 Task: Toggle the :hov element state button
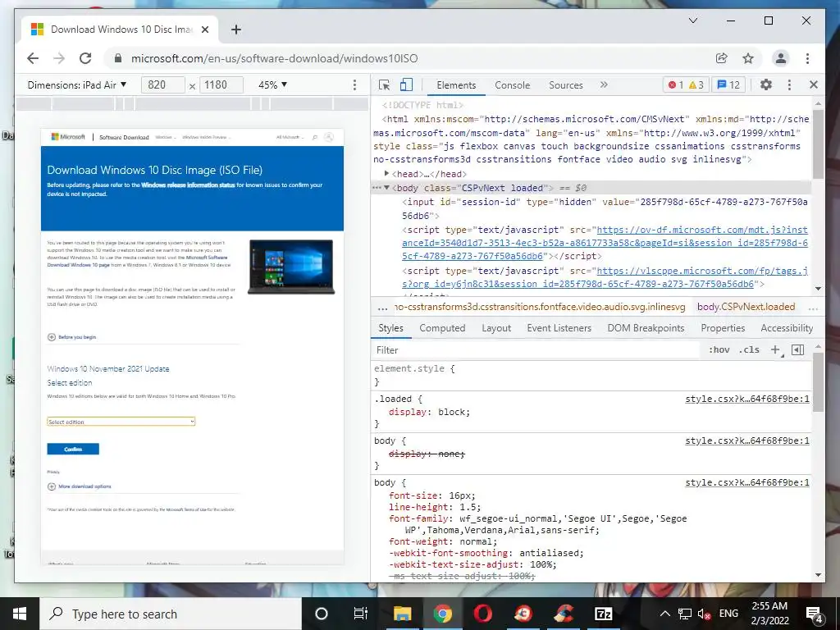pos(719,349)
